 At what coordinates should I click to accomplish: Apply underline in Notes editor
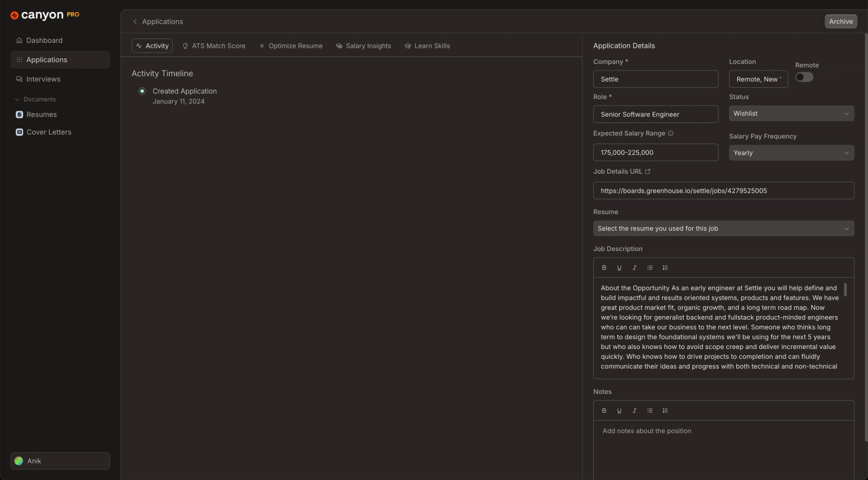point(619,410)
